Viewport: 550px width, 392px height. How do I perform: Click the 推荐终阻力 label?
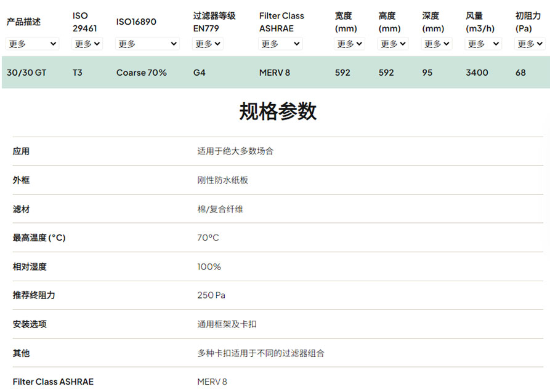34,295
